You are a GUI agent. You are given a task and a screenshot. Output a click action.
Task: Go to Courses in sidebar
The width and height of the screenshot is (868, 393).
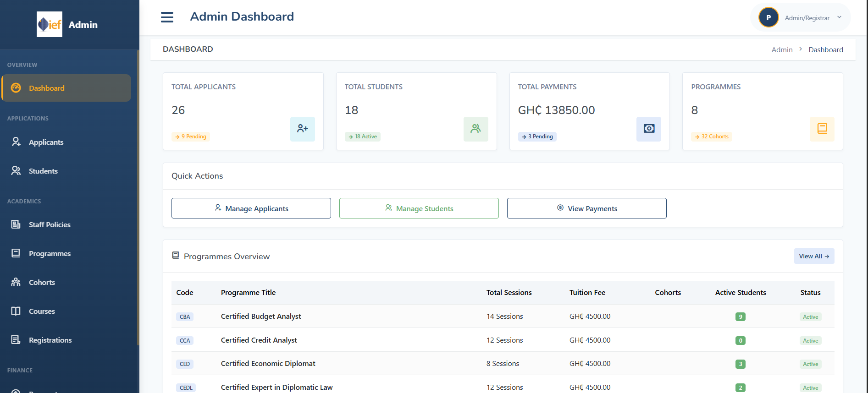[x=42, y=311]
